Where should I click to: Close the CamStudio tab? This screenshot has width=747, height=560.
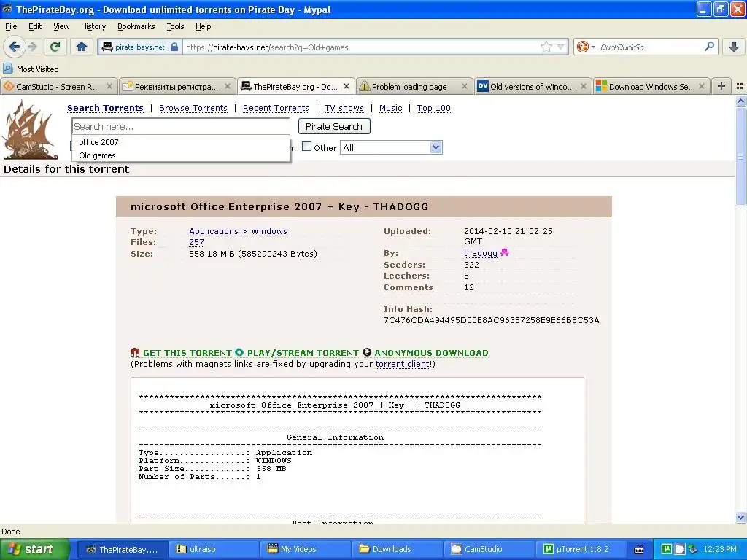109,86
